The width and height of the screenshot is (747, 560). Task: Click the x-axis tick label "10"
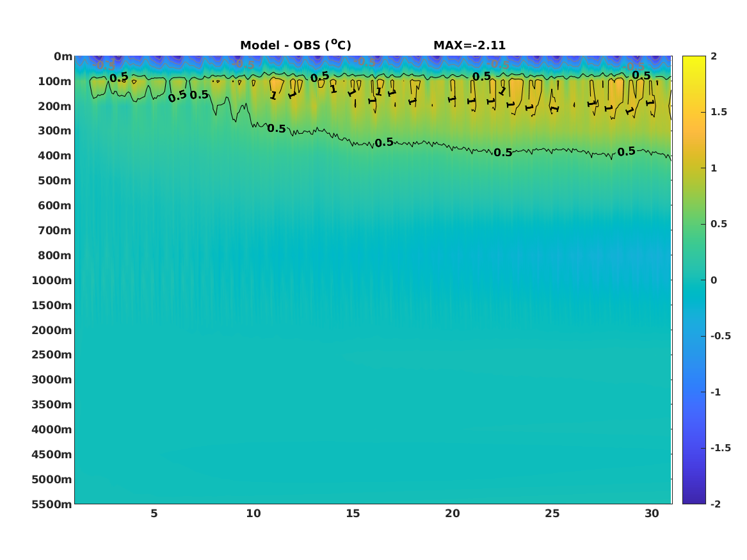[x=253, y=513]
